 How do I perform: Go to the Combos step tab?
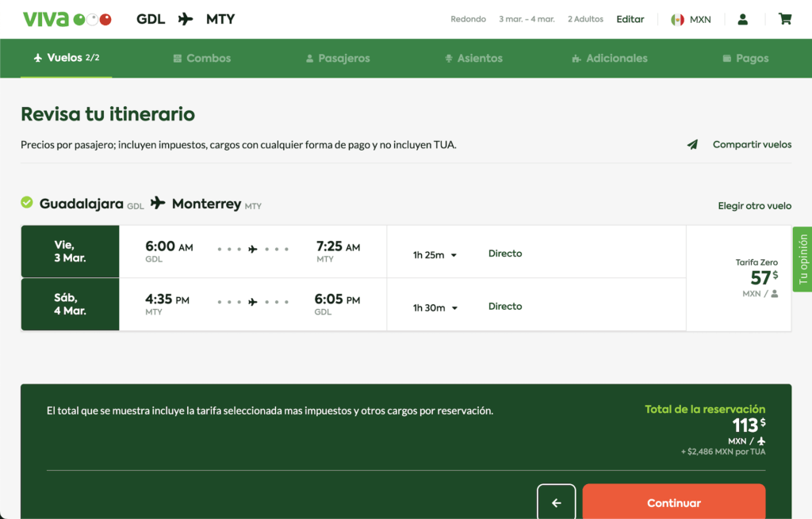(x=202, y=59)
